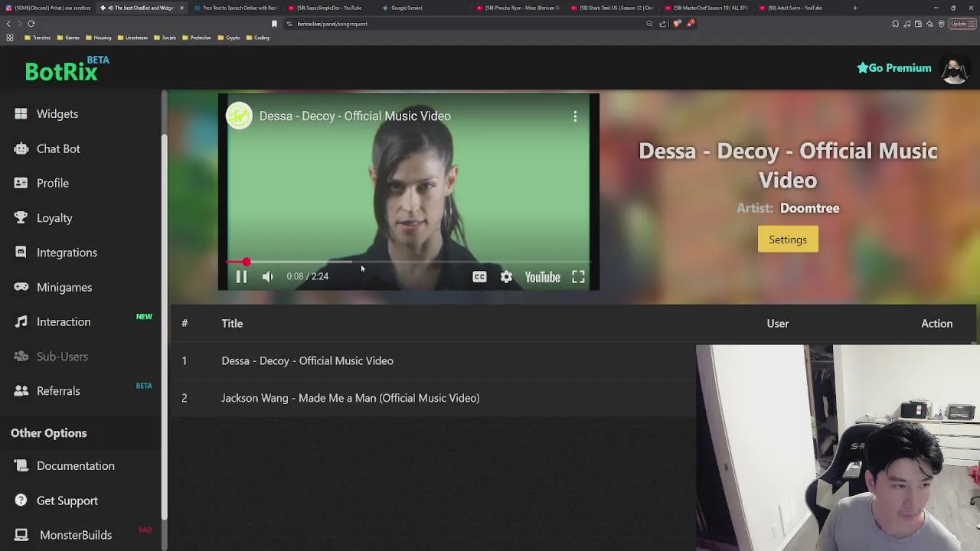Click the Brave Shields icon

point(677,24)
